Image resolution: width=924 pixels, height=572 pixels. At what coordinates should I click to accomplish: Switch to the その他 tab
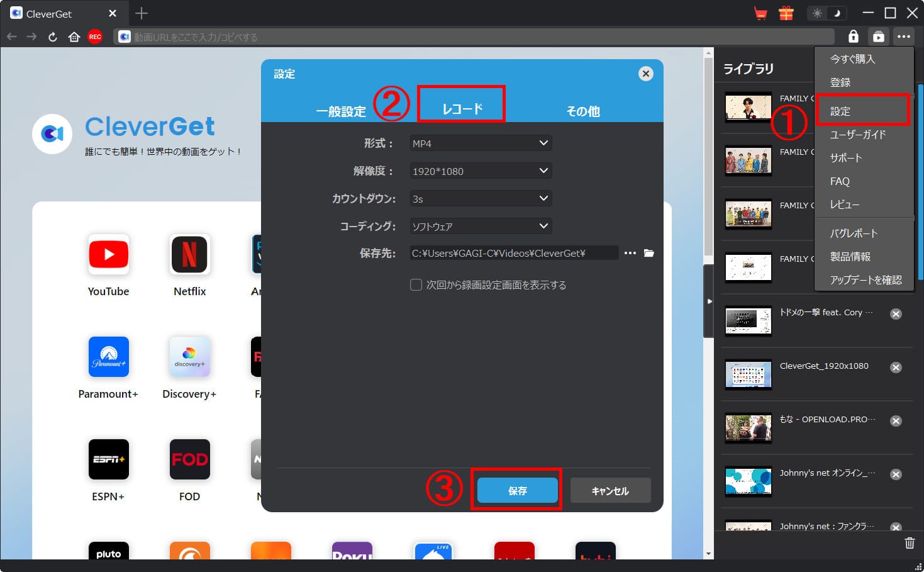(x=583, y=111)
